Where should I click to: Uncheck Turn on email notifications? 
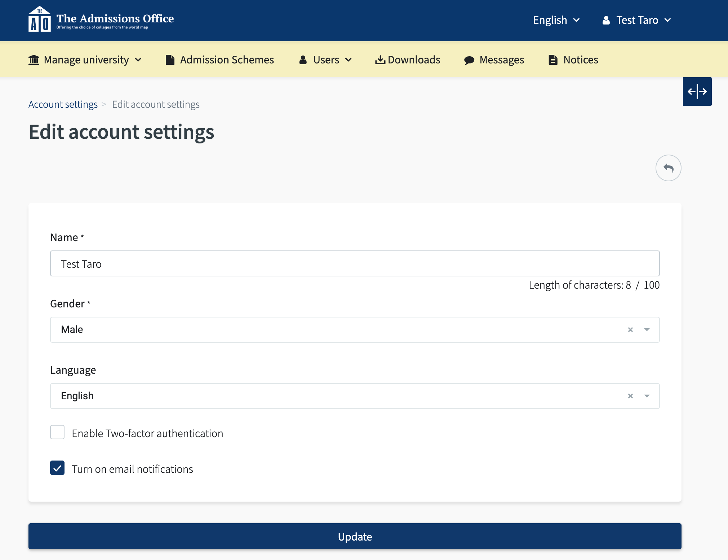(x=57, y=468)
